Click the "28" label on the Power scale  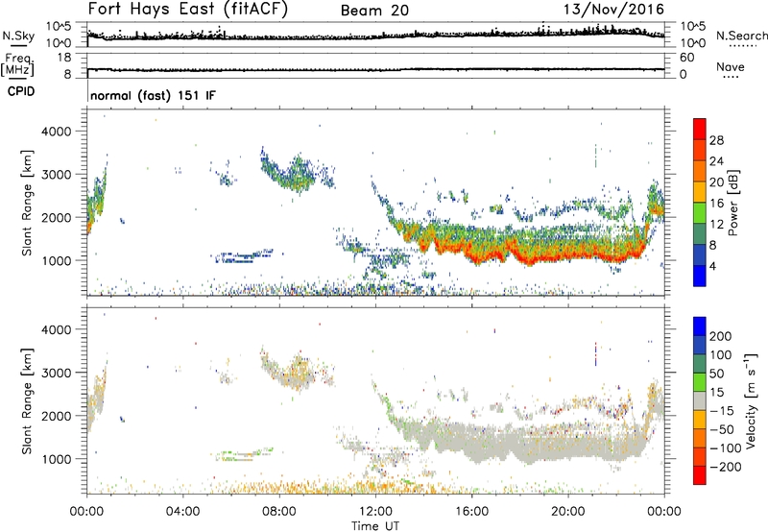[716, 140]
